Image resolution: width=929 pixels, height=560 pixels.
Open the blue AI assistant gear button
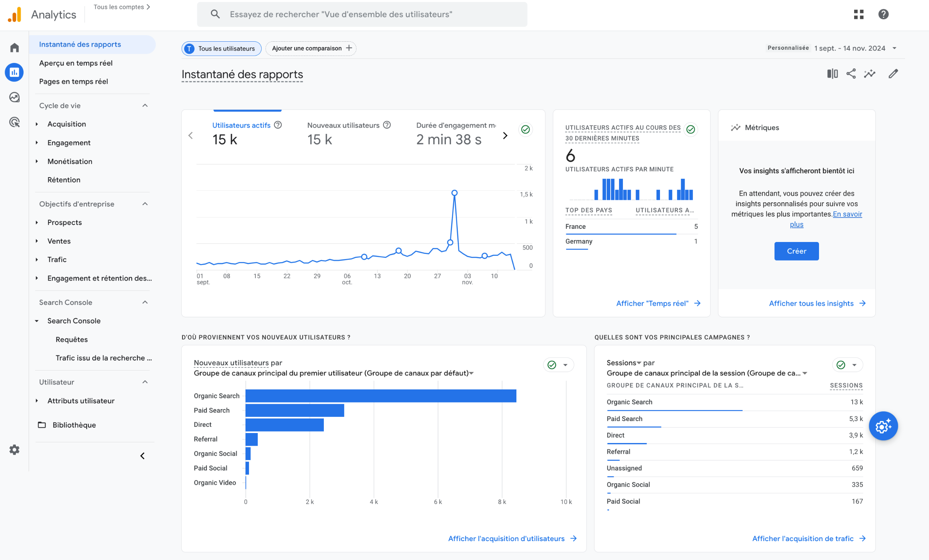pos(883,426)
